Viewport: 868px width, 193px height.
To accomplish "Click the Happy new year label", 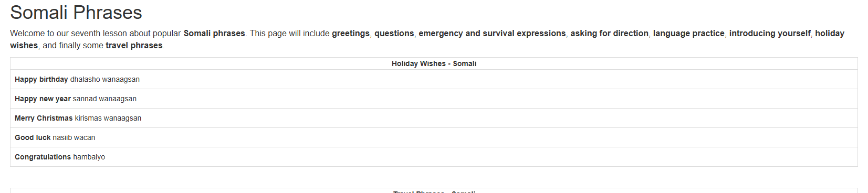I will 43,99.
